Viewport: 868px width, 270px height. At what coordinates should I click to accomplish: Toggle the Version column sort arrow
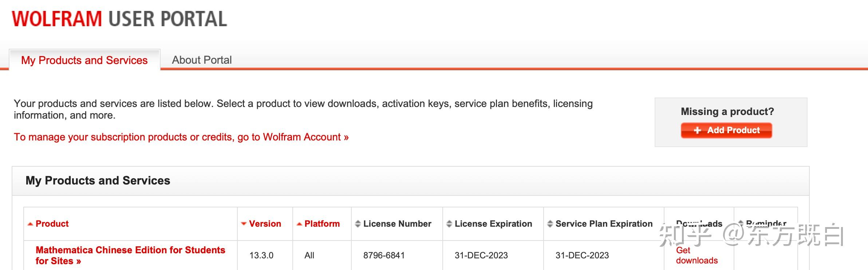pyautogui.click(x=244, y=224)
